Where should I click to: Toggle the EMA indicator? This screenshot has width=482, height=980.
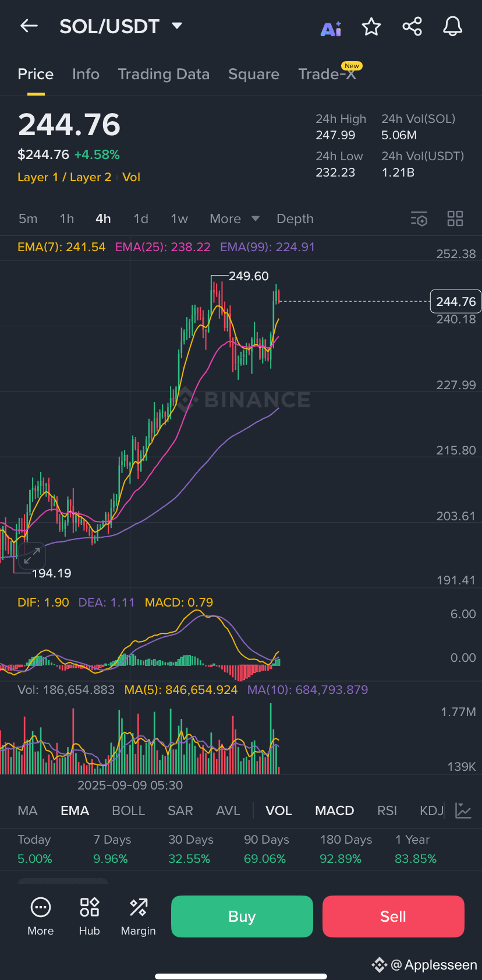pos(75,810)
